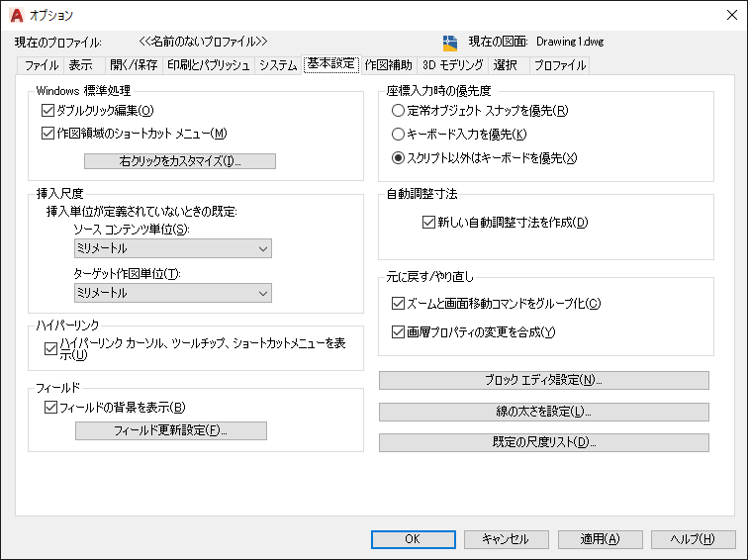
Task: Open the 3D モデリング tab
Action: pos(453,65)
